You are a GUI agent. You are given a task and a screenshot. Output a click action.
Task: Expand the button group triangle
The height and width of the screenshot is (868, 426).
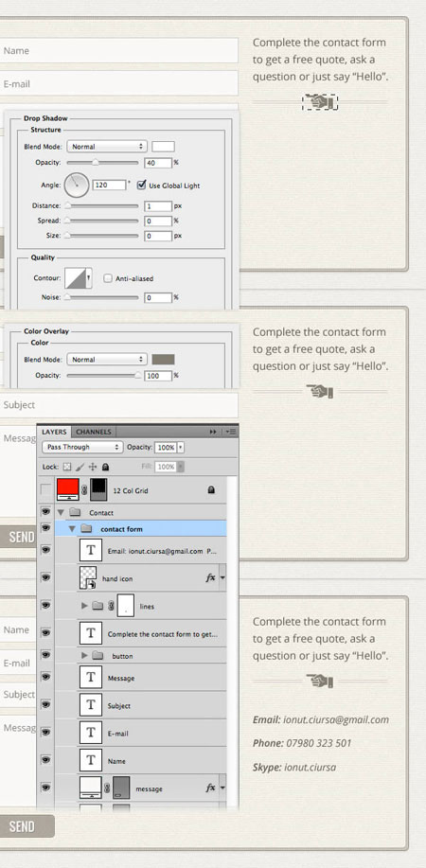point(84,655)
